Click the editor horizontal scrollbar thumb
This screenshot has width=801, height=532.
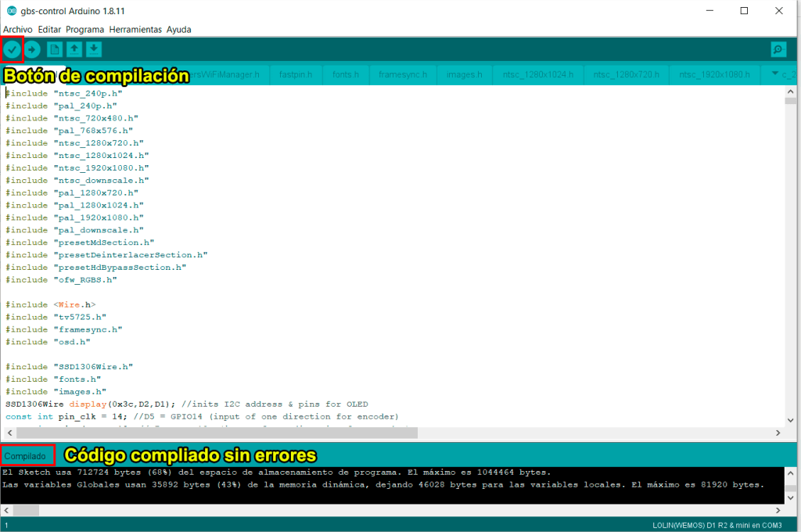click(217, 433)
